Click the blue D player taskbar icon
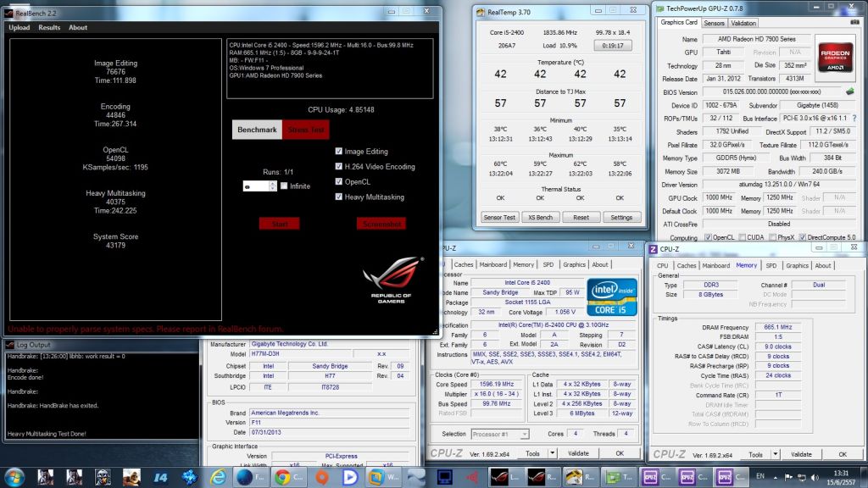Viewport: 868px width, 488px height. click(x=349, y=476)
